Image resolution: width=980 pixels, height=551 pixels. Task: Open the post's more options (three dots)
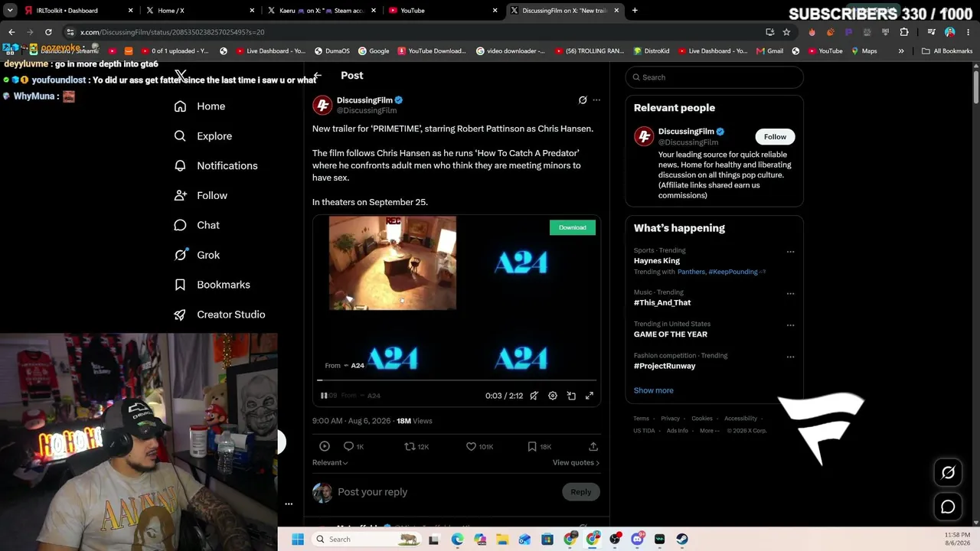[596, 100]
